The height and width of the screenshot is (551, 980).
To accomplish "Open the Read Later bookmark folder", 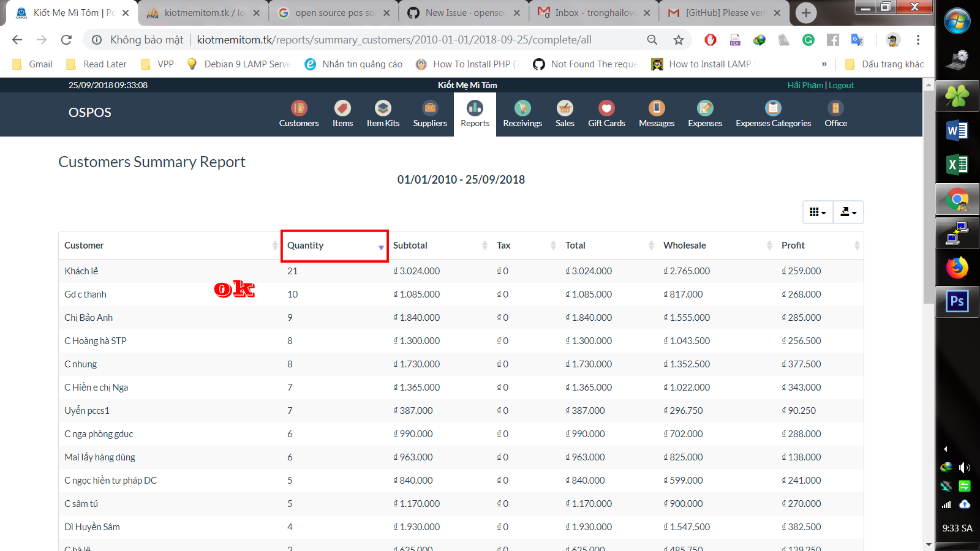I will click(x=96, y=64).
